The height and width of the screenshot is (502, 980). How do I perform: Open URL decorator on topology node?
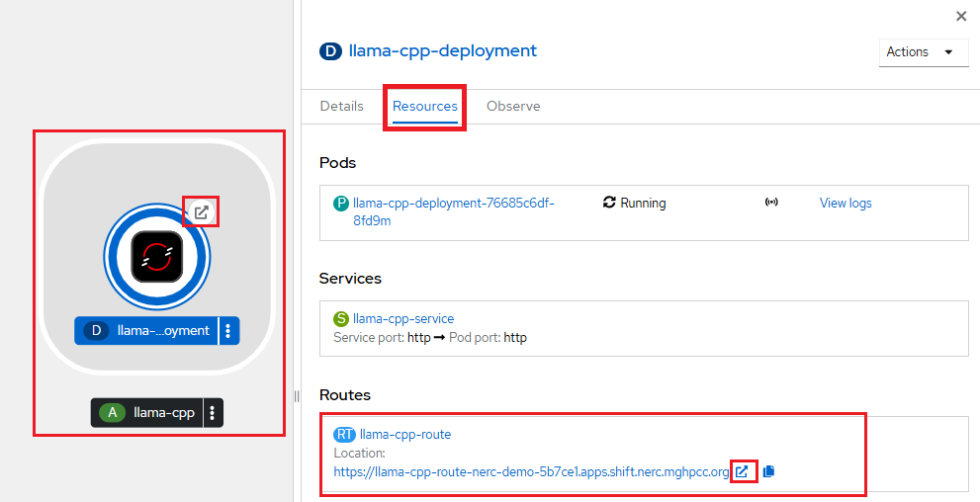(202, 211)
